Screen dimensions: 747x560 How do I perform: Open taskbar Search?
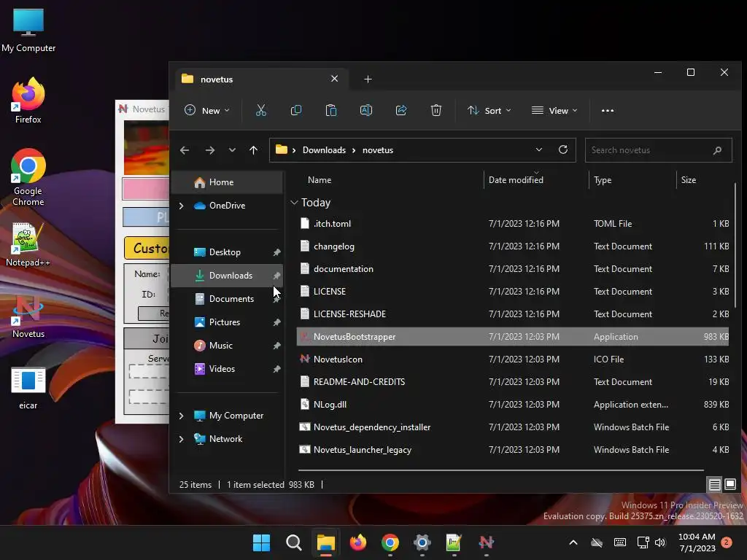(x=293, y=542)
